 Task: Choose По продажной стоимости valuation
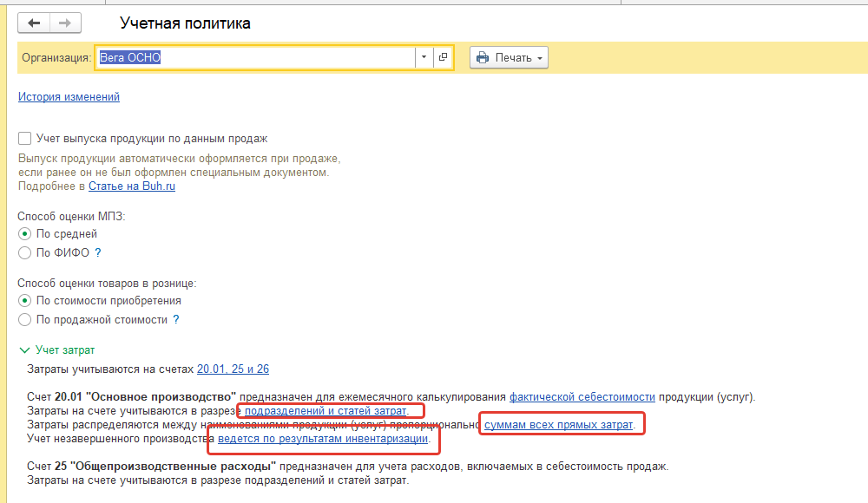(x=25, y=319)
